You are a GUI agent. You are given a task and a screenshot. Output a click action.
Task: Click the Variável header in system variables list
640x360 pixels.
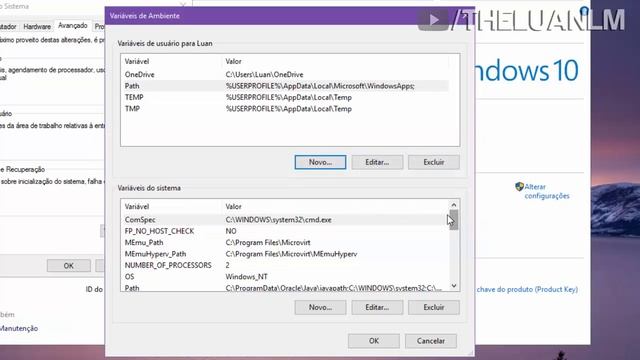[137, 207]
